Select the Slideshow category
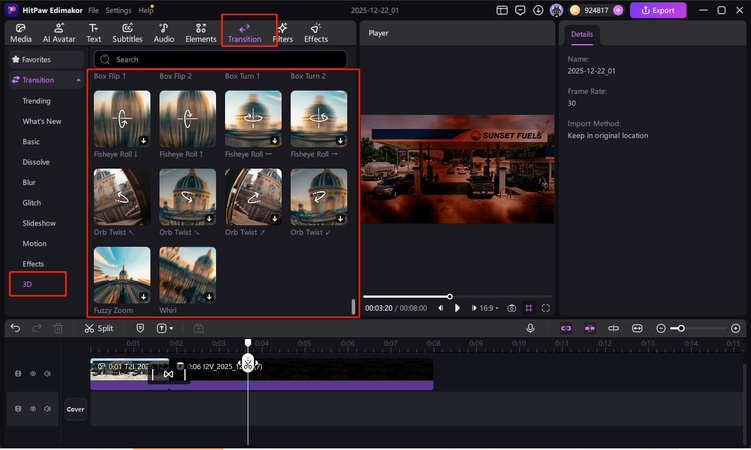The image size is (751, 450). [x=39, y=223]
